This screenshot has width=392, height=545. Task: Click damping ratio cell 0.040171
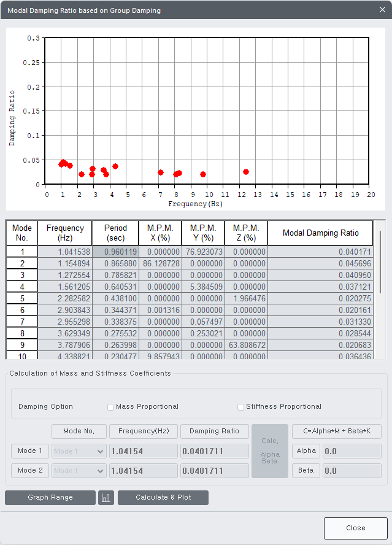320,252
